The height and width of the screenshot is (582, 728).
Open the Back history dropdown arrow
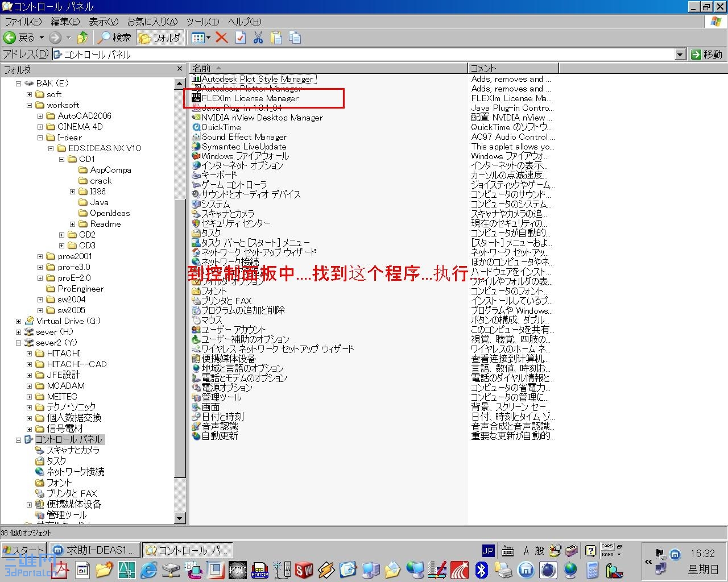pyautogui.click(x=42, y=38)
